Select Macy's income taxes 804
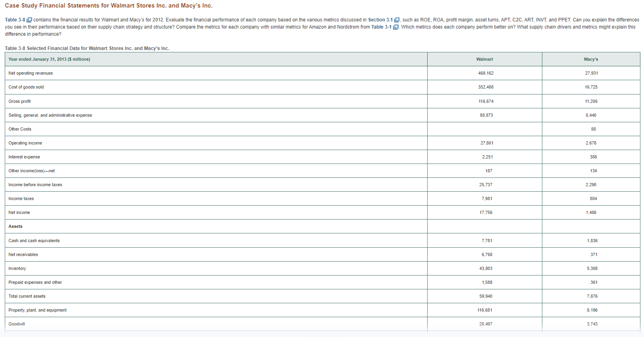The width and height of the screenshot is (644, 337). [x=593, y=198]
